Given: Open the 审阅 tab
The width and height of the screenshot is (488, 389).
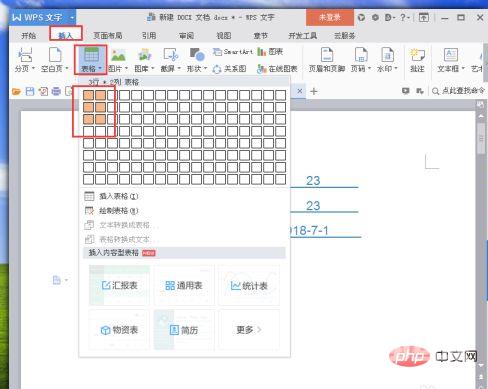Looking at the screenshot, I should [x=186, y=35].
